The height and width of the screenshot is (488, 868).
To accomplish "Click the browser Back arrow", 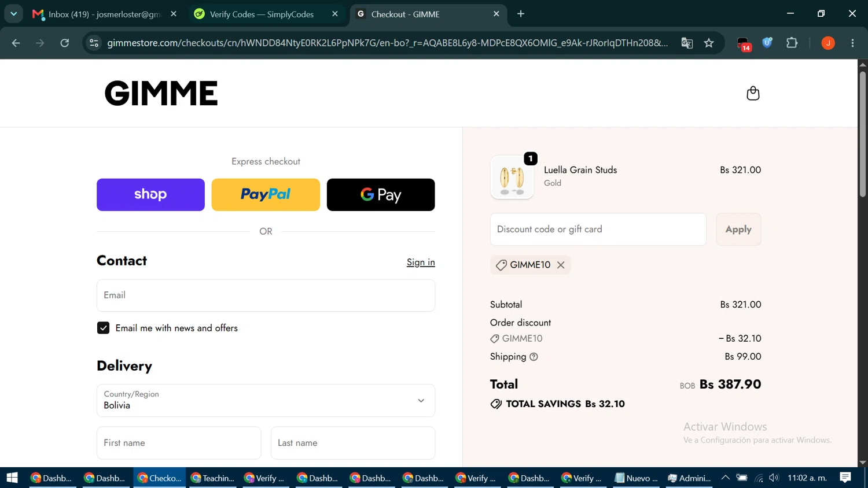I will [16, 43].
